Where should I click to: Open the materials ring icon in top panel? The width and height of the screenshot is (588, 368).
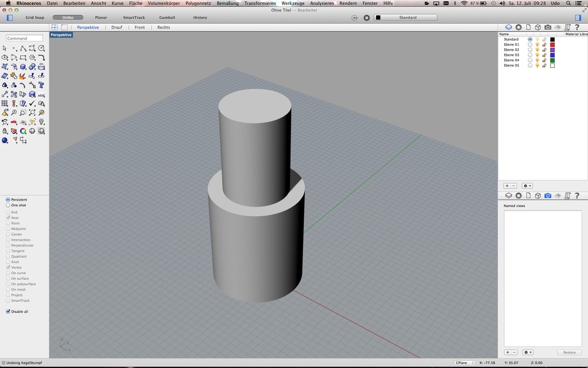pyautogui.click(x=519, y=27)
